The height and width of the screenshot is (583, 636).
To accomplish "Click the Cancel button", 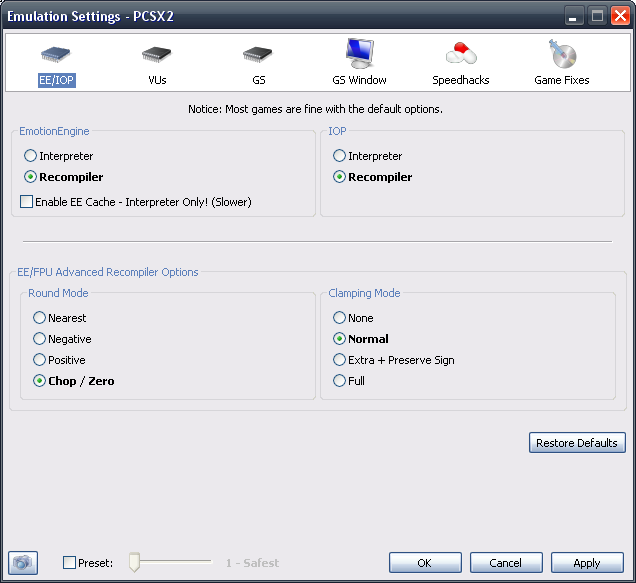I will pos(506,563).
